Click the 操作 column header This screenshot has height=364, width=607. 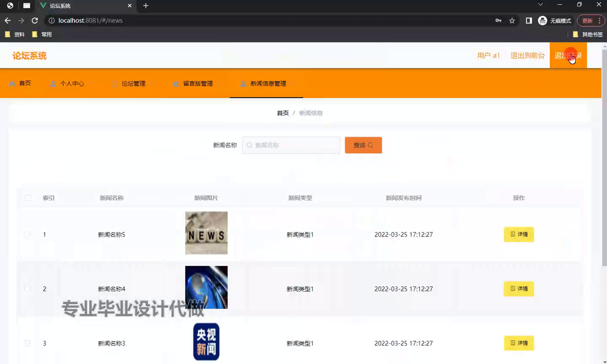519,198
